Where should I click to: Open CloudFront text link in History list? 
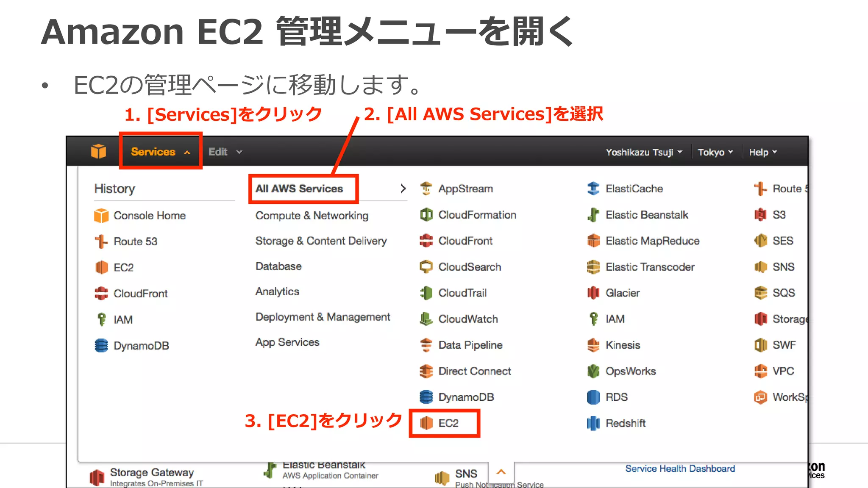tap(140, 294)
